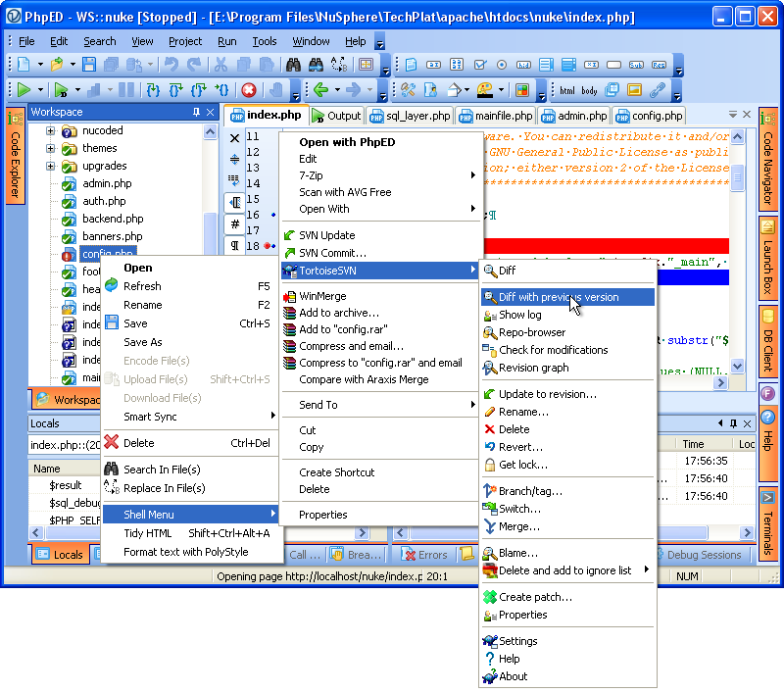The image size is (784, 693).
Task: Click editor vertical scrollbar down arrow
Action: [738, 366]
